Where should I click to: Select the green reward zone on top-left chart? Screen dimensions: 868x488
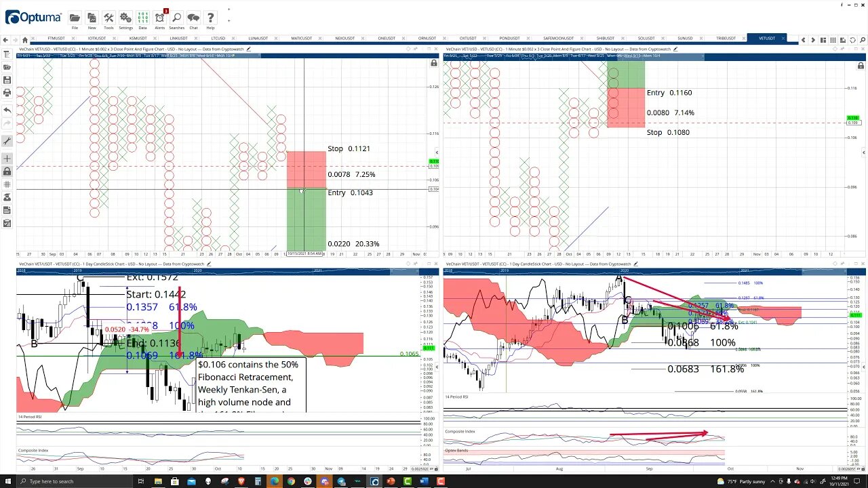pyautogui.click(x=306, y=219)
